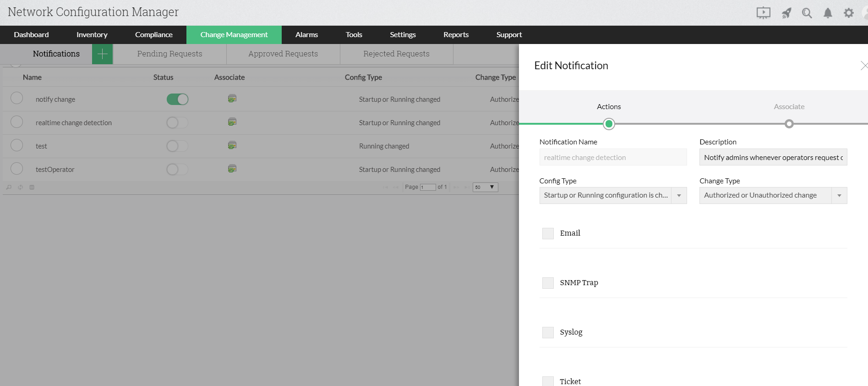Click the rocket quick-launch icon
Viewport: 868px width, 386px height.
click(786, 13)
